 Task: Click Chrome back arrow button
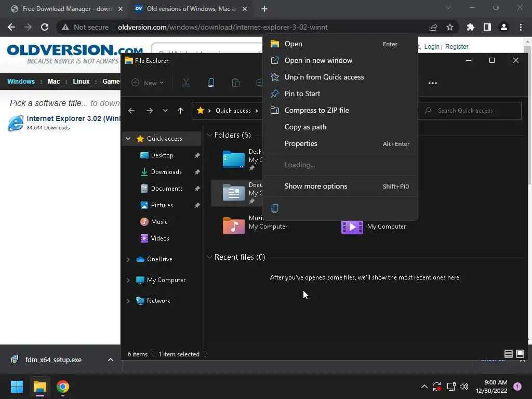click(11, 27)
